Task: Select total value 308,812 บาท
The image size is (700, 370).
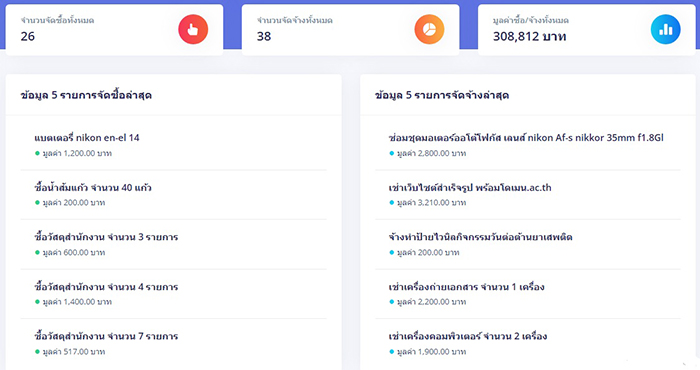Action: 529,37
